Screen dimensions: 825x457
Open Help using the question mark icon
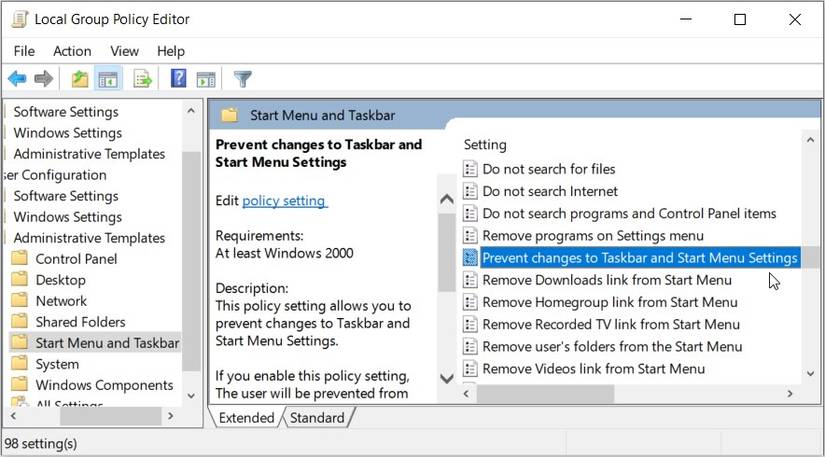(179, 79)
